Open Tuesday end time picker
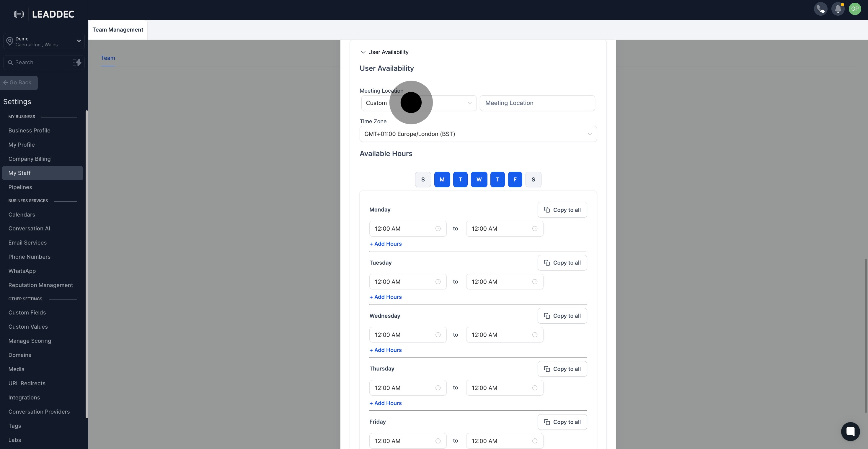The width and height of the screenshot is (868, 449). point(505,282)
